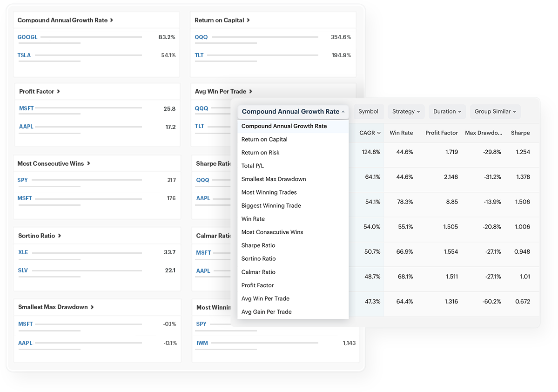558x392 pixels.
Task: Click the Sharpe column header
Action: (520, 133)
